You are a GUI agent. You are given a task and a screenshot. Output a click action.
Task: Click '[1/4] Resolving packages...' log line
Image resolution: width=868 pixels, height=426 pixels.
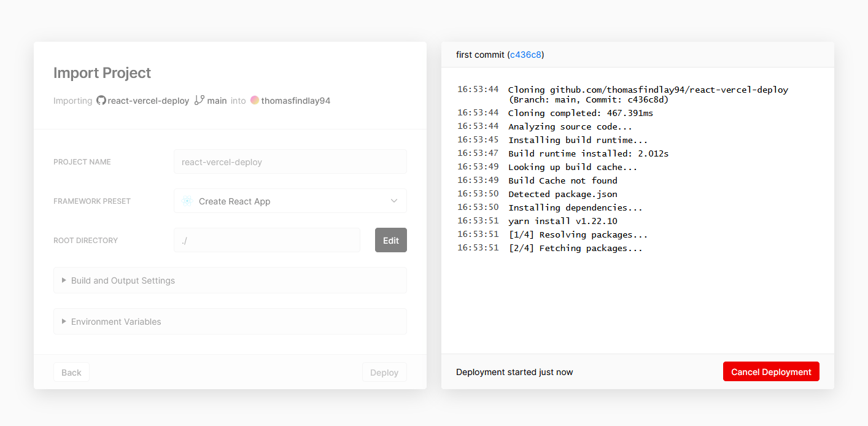click(x=578, y=234)
